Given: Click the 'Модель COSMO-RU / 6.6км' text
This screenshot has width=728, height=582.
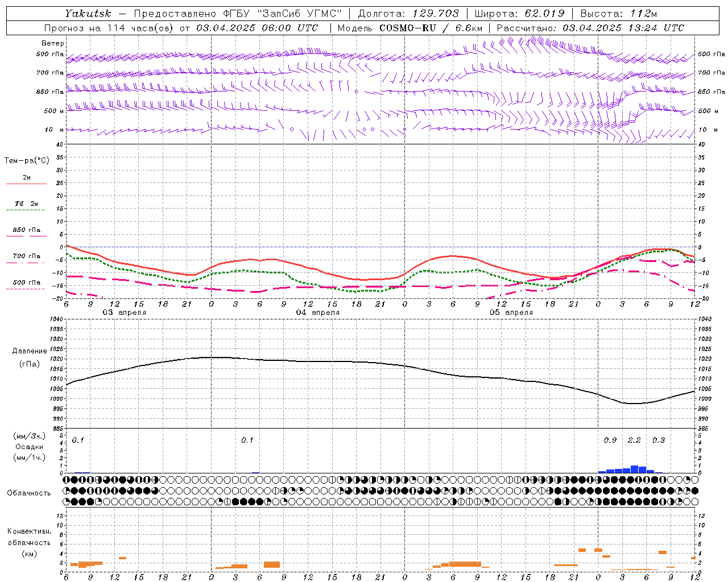Looking at the screenshot, I should [x=410, y=28].
